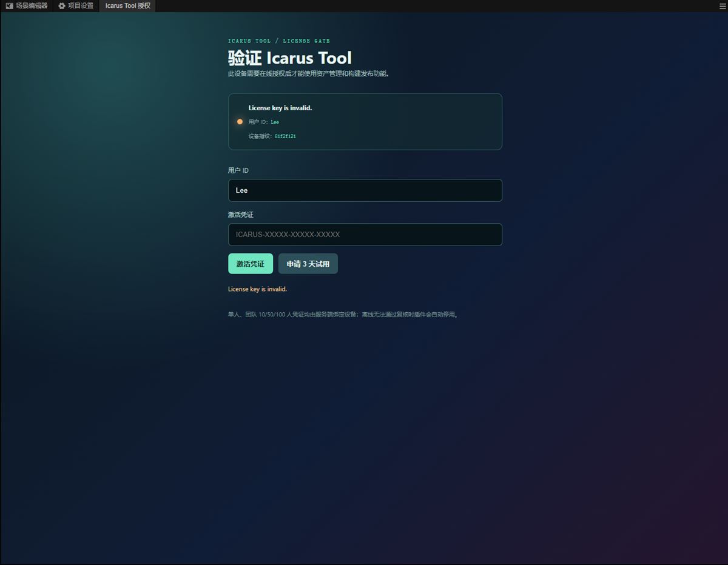728x565 pixels.
Task: Click the orange status dot in license card
Action: click(x=240, y=122)
